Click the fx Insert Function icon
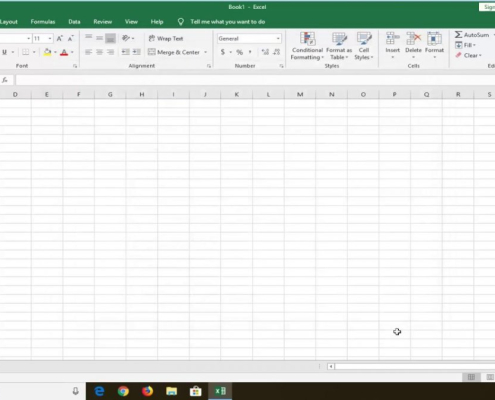Viewport: 495px width, 400px height. [x=5, y=80]
